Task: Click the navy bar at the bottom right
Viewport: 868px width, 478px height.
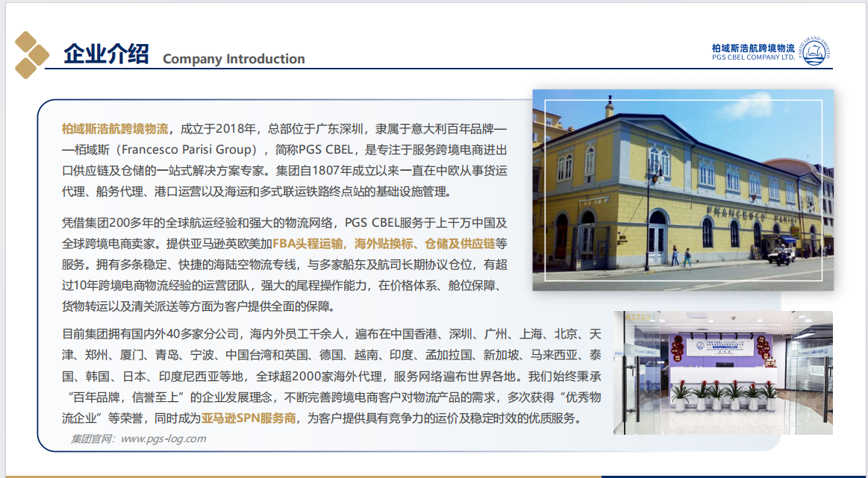Action: (x=734, y=475)
